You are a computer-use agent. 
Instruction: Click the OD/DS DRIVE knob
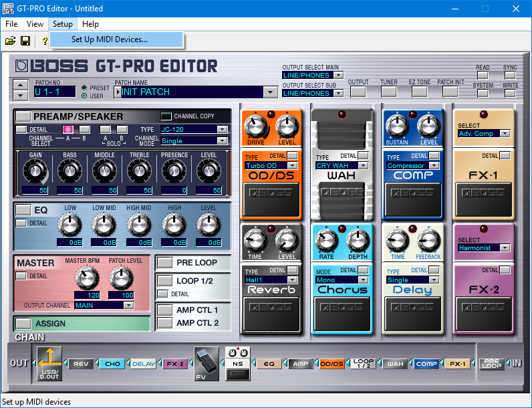point(256,126)
